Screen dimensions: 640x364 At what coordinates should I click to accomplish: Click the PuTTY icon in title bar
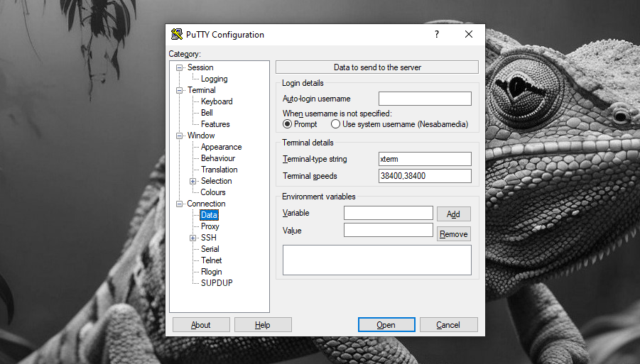coord(177,35)
